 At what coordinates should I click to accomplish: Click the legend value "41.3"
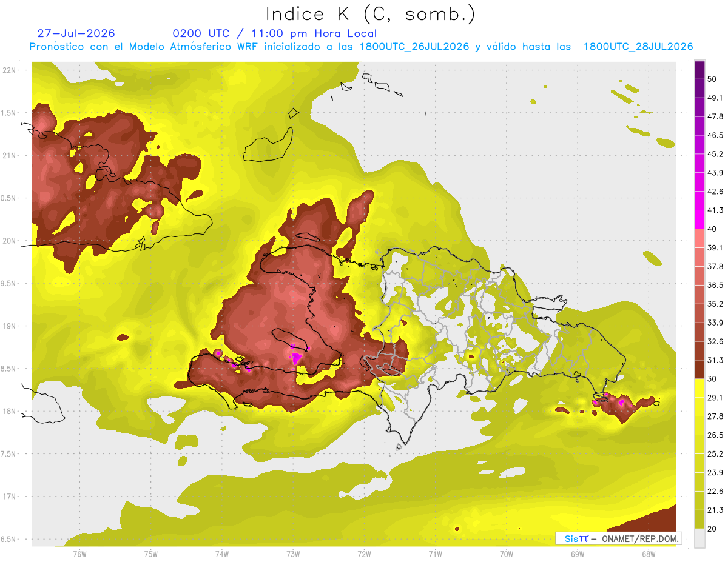coord(715,210)
